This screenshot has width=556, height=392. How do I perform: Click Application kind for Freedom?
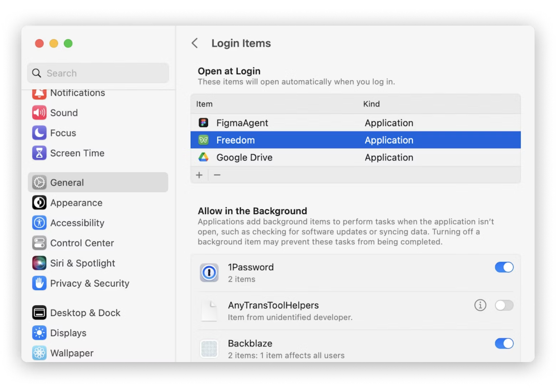point(389,140)
